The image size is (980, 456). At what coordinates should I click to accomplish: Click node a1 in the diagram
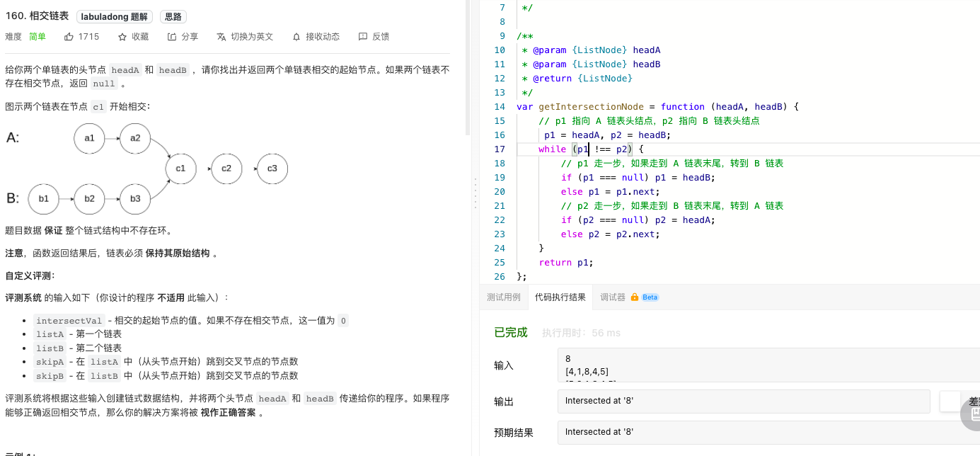tap(89, 138)
